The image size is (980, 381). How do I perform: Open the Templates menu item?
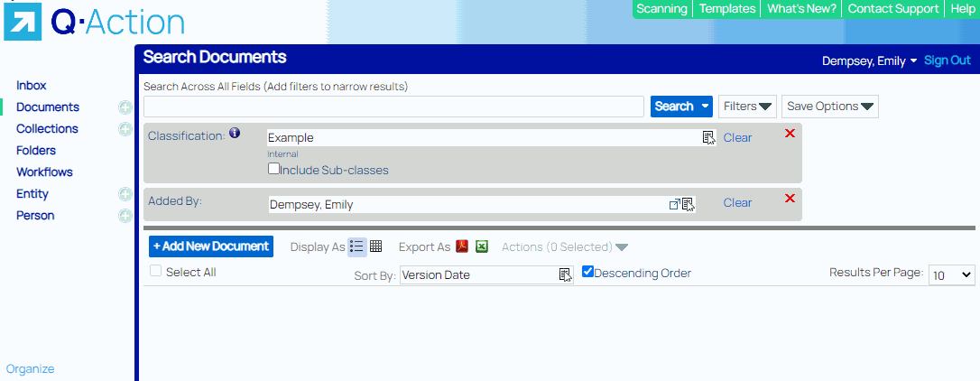[x=727, y=9]
